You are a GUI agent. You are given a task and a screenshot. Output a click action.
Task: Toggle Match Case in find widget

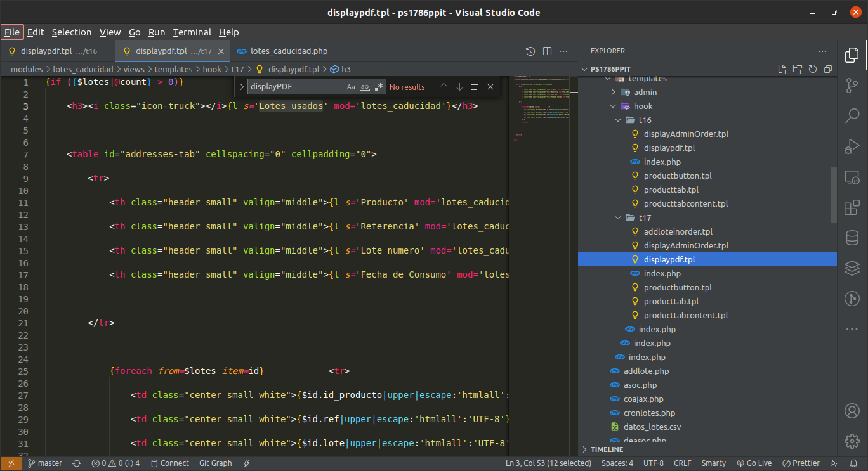pyautogui.click(x=351, y=87)
